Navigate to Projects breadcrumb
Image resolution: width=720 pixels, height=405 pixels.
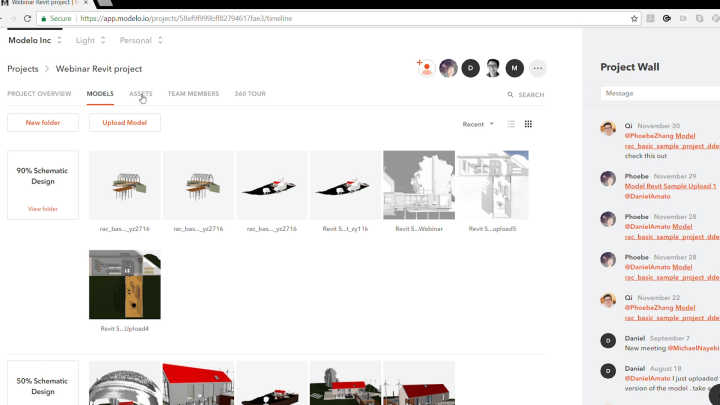click(22, 69)
